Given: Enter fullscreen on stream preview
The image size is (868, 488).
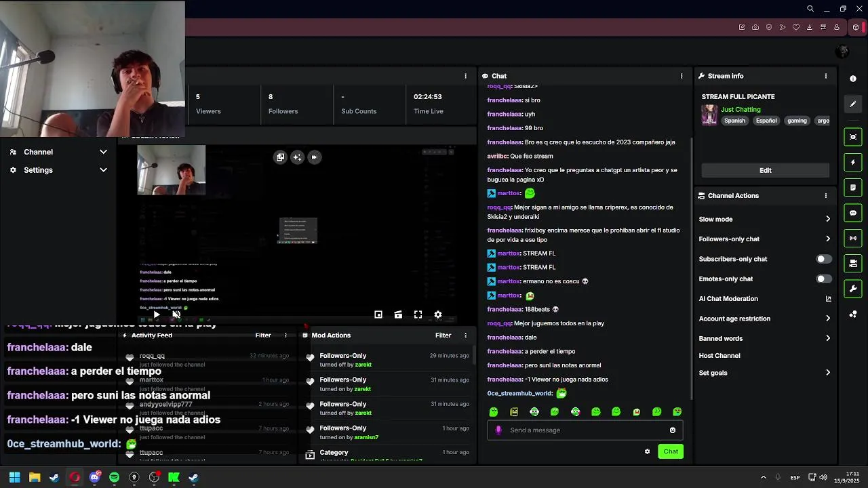Looking at the screenshot, I should coord(418,314).
